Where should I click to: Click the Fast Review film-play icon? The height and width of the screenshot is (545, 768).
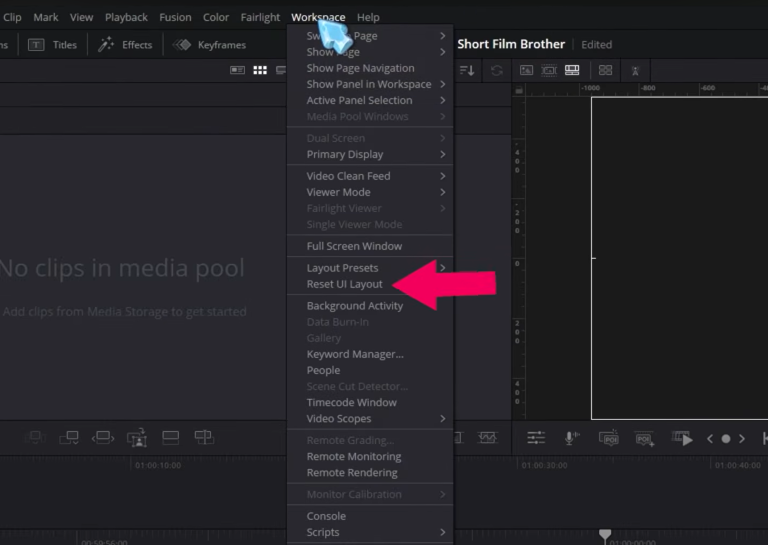[682, 438]
